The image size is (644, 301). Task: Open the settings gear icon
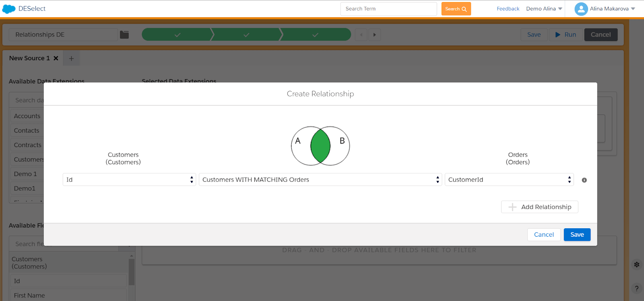(x=636, y=264)
